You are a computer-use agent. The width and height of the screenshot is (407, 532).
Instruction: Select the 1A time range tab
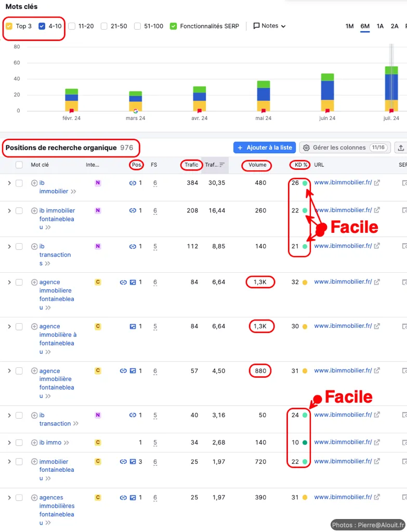(x=380, y=26)
